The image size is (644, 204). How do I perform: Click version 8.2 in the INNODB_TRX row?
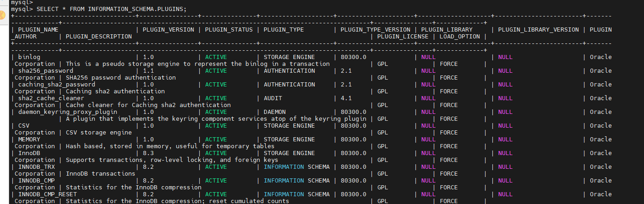[148, 167]
